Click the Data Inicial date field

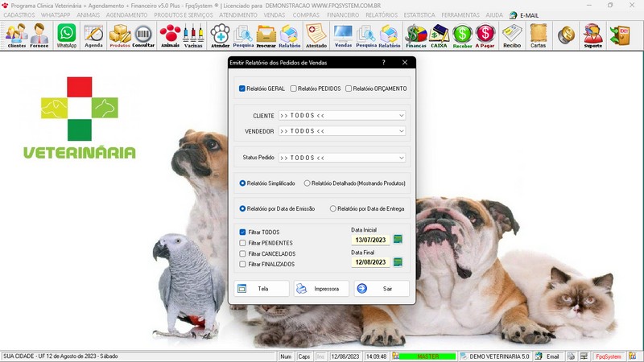click(x=370, y=240)
